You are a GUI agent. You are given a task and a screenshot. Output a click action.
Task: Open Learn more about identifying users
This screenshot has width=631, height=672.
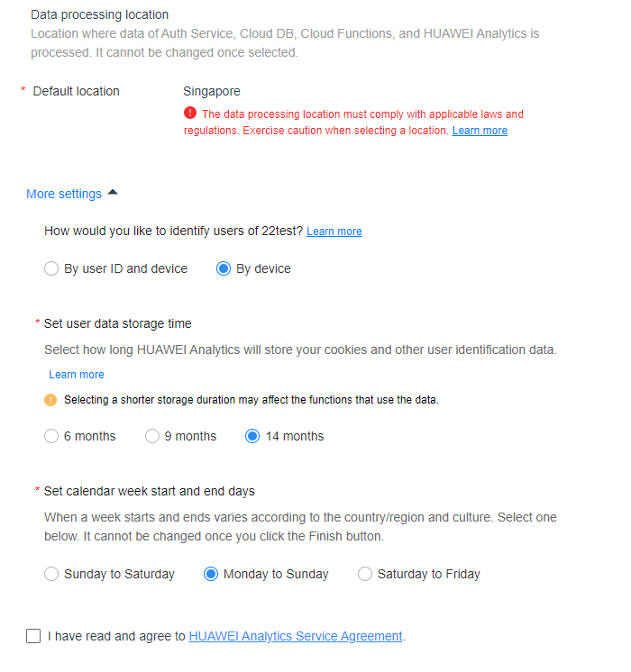coord(334,232)
